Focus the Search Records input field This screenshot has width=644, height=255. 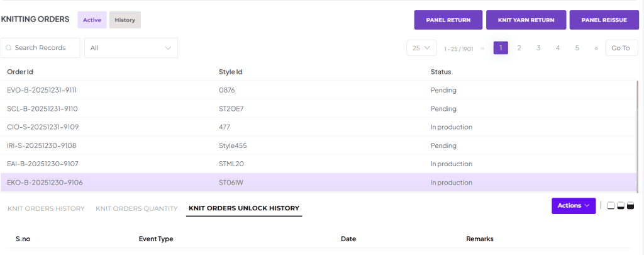pos(45,48)
